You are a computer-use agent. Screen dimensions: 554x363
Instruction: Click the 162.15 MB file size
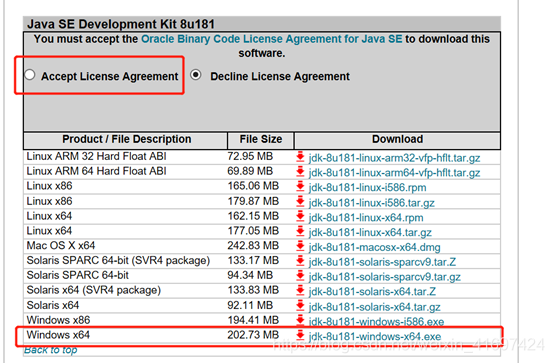coord(253,216)
